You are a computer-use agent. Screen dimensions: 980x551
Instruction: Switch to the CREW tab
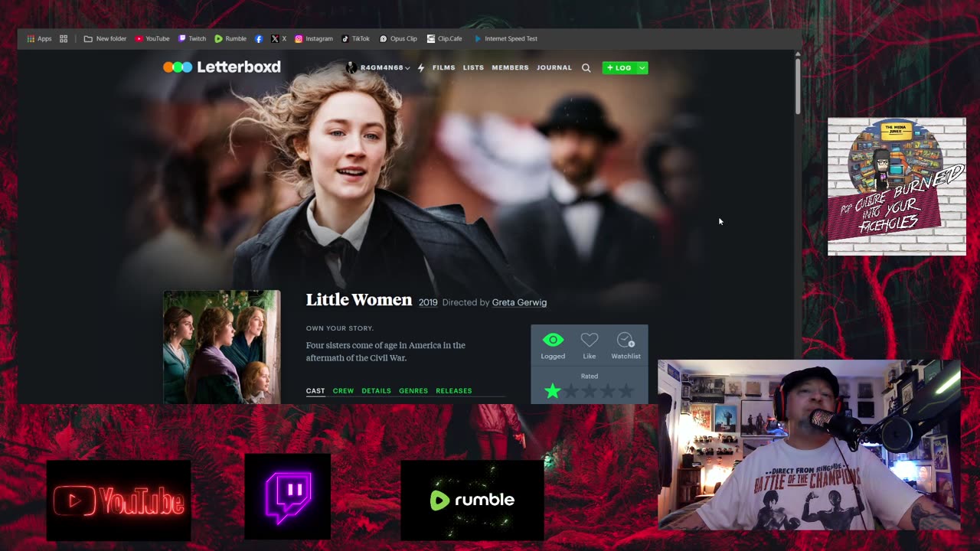(343, 390)
